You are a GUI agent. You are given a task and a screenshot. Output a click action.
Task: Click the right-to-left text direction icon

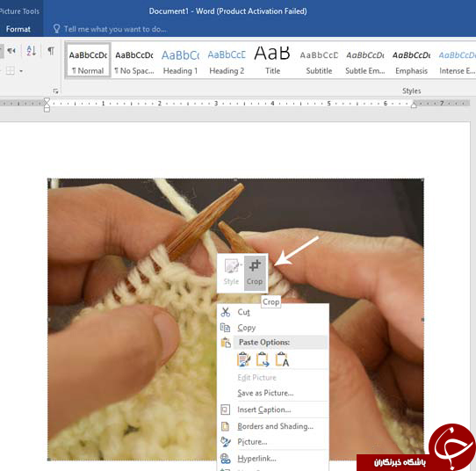[11, 51]
